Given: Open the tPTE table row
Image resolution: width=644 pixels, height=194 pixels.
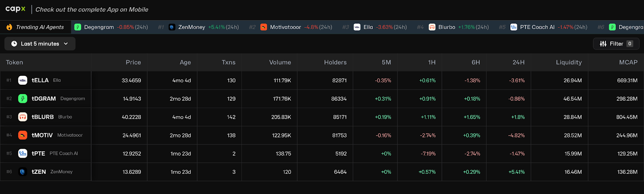Looking at the screenshot, I should [x=322, y=154].
